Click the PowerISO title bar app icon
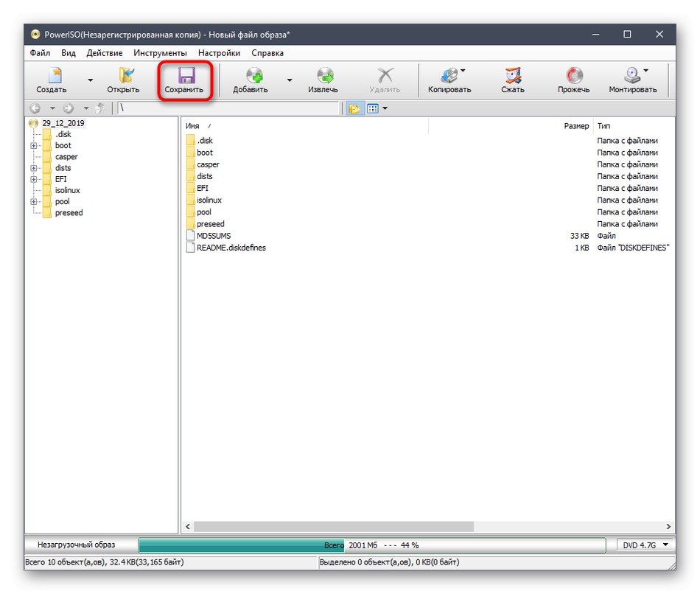700x594 pixels. tap(35, 35)
